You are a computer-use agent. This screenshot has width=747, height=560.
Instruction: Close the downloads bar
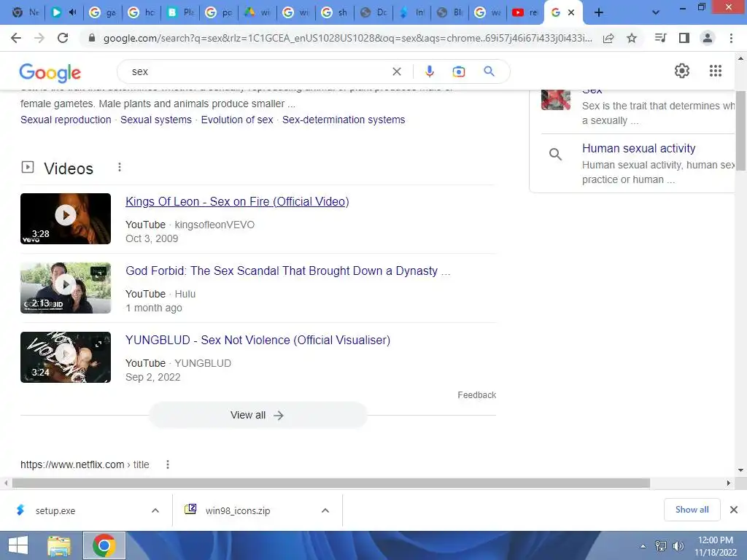coord(734,510)
